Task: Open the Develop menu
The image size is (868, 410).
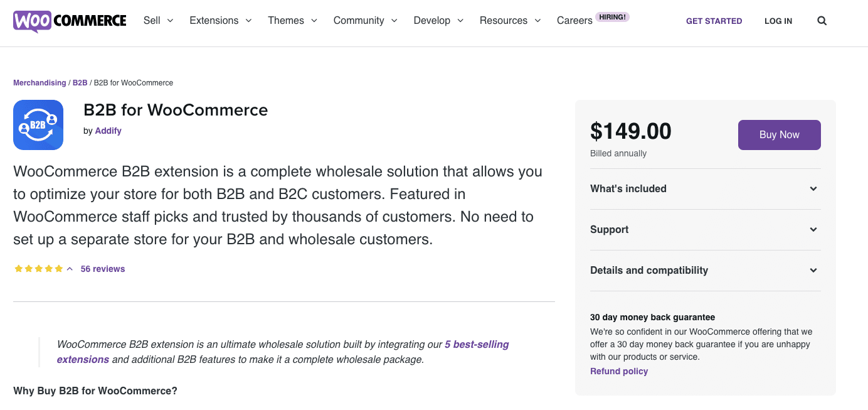Action: coord(438,21)
